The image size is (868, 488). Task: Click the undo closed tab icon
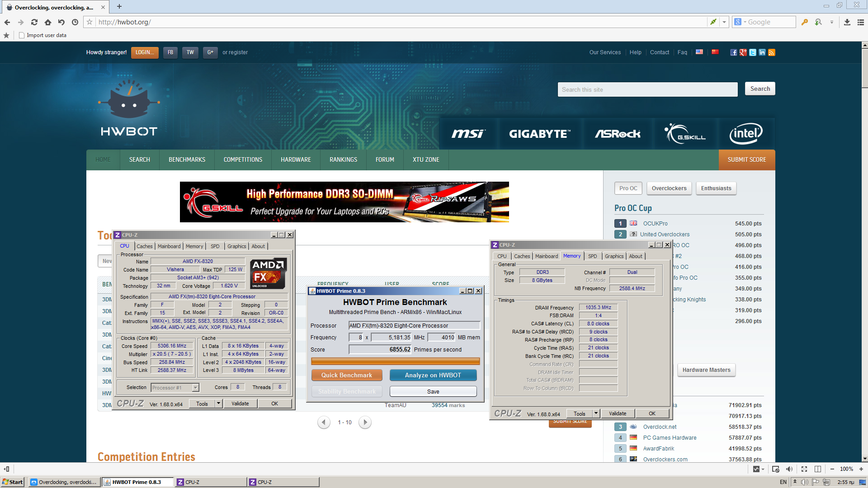coord(61,22)
